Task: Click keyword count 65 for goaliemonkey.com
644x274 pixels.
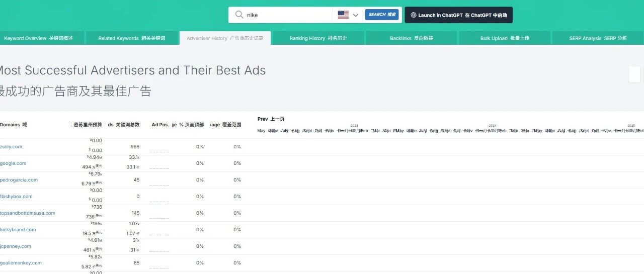Action: [136, 263]
